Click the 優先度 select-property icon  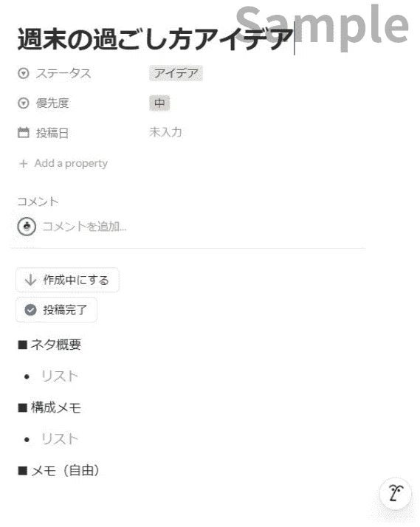(x=23, y=103)
